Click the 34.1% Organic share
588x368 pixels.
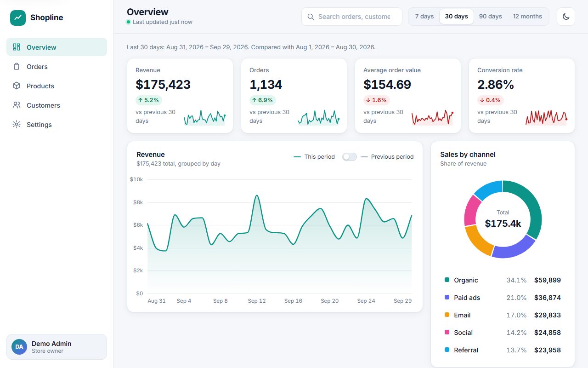(517, 280)
